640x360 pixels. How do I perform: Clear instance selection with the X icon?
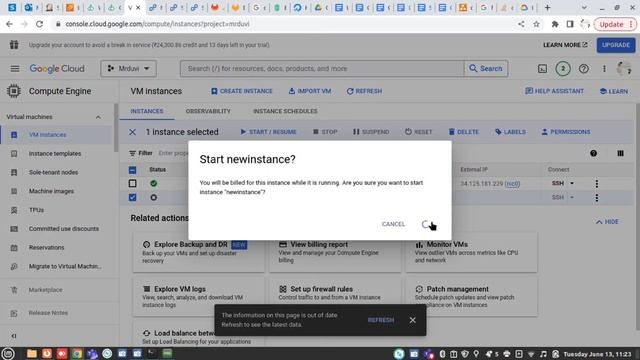[132, 132]
